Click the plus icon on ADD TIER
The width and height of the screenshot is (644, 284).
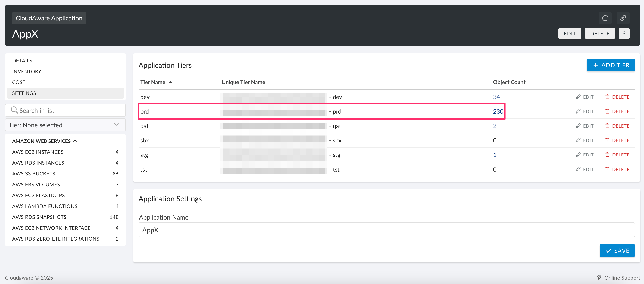[x=595, y=65]
